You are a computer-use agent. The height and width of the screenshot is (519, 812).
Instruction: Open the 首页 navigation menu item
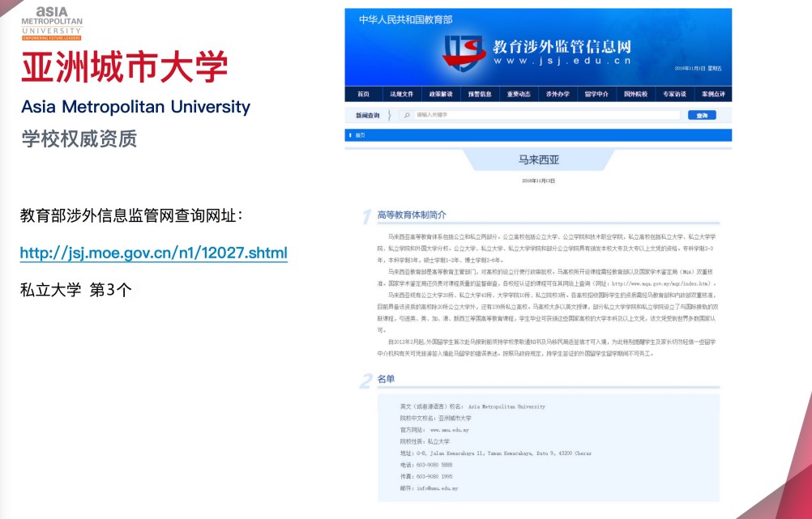pyautogui.click(x=363, y=94)
